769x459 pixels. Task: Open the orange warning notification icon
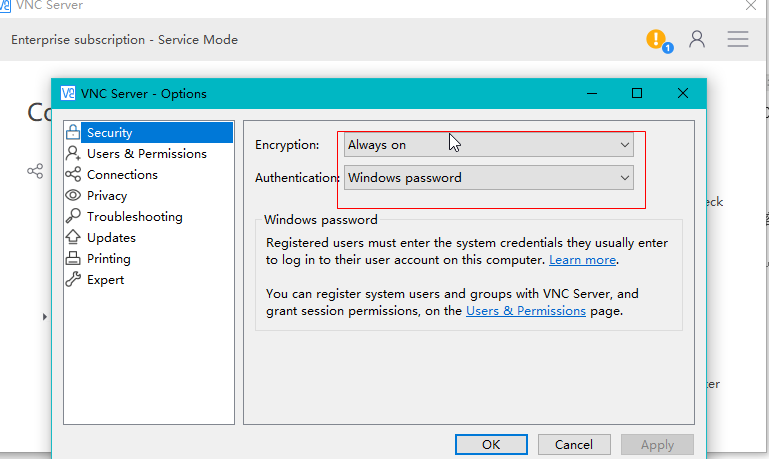click(656, 39)
